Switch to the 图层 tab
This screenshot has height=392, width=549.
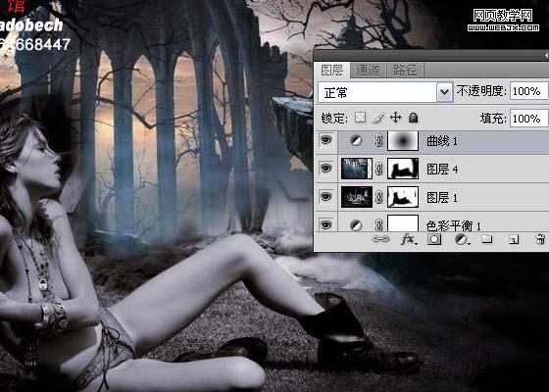click(x=332, y=71)
